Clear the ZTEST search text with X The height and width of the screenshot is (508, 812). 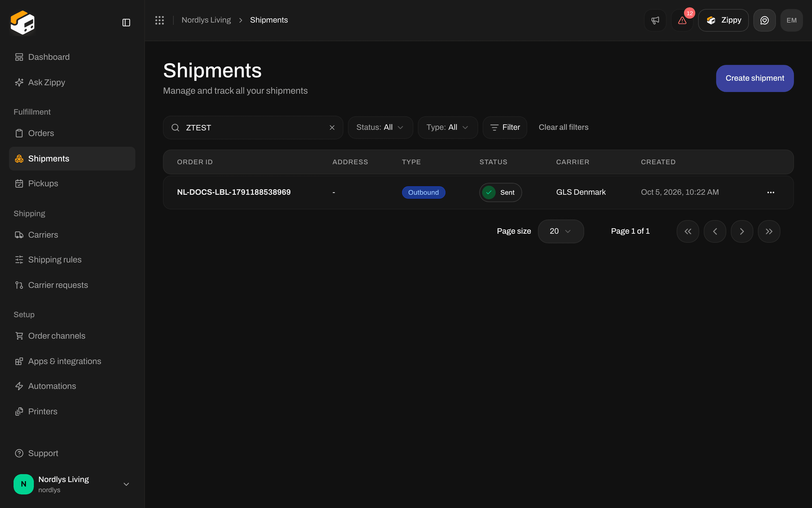pos(332,128)
